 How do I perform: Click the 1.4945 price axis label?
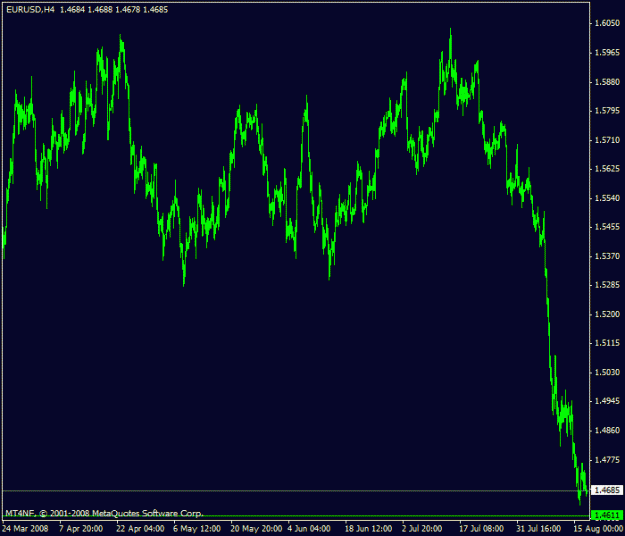click(x=607, y=401)
